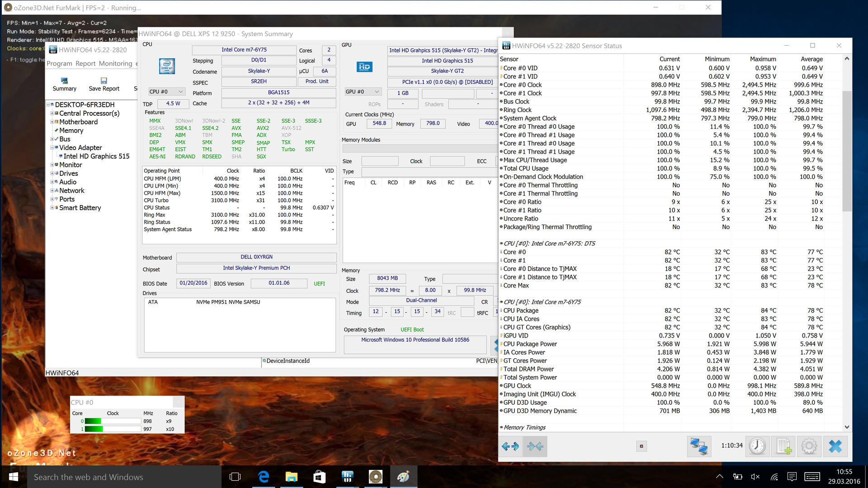
Task: Click the small square button in Sensor Status bar
Action: (641, 446)
